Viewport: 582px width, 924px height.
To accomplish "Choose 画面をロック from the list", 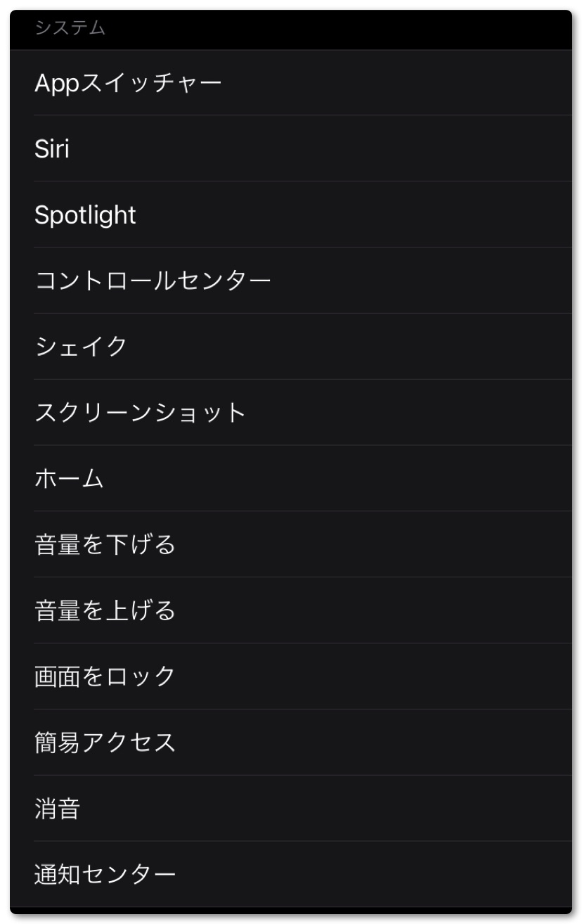I will coord(105,677).
